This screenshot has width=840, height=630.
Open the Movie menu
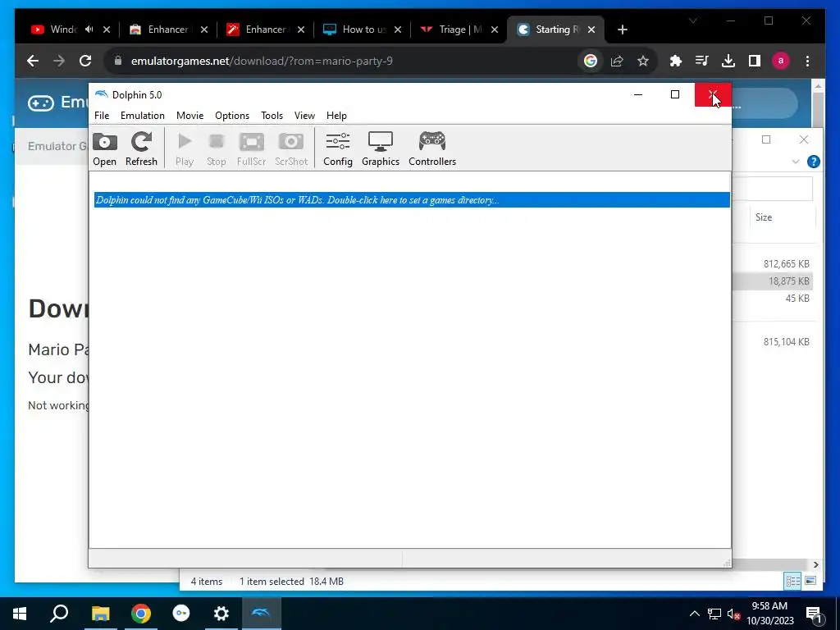[x=189, y=116]
